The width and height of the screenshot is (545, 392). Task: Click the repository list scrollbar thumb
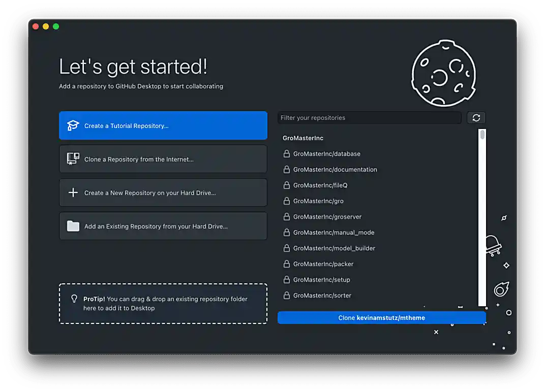pyautogui.click(x=482, y=135)
